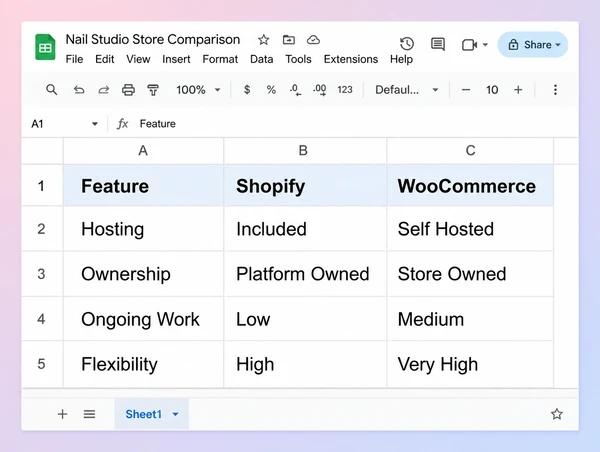Screen dimensions: 600x452
Task: Select the Ongoing Work cell
Action: coord(143,319)
